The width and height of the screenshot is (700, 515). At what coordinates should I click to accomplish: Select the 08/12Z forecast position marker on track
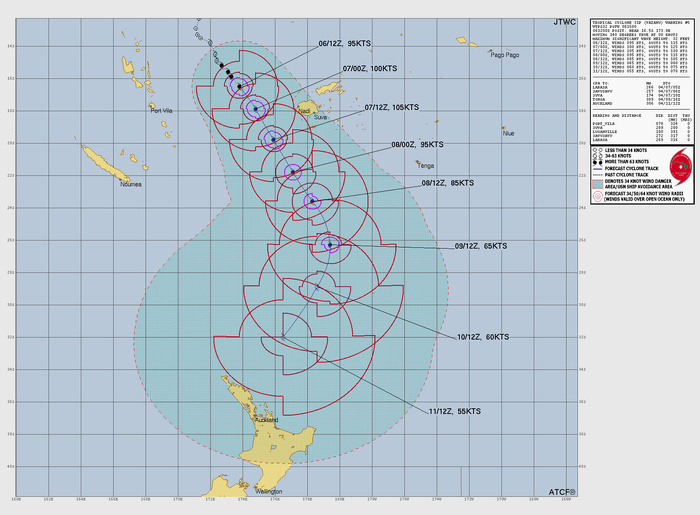312,201
